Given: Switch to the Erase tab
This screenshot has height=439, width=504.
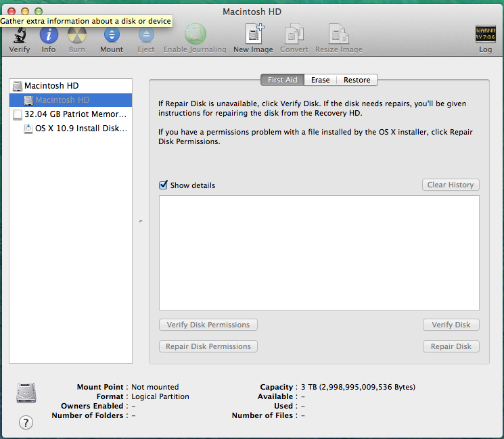Looking at the screenshot, I should point(320,80).
